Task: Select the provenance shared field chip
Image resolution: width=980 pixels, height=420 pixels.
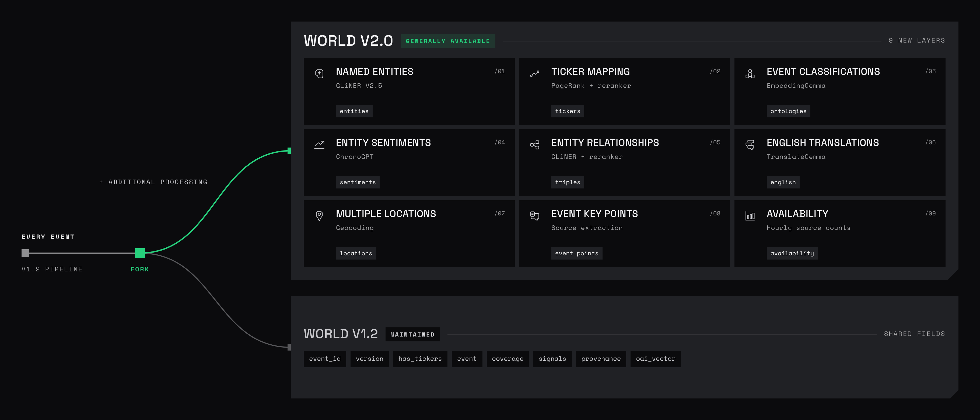Action: [601, 359]
